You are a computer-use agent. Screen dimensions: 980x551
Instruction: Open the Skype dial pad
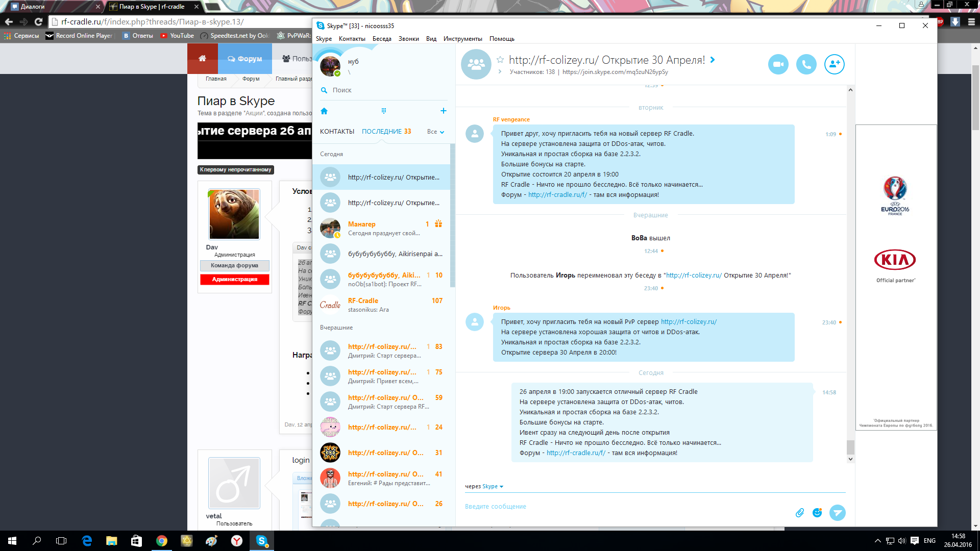point(384,111)
